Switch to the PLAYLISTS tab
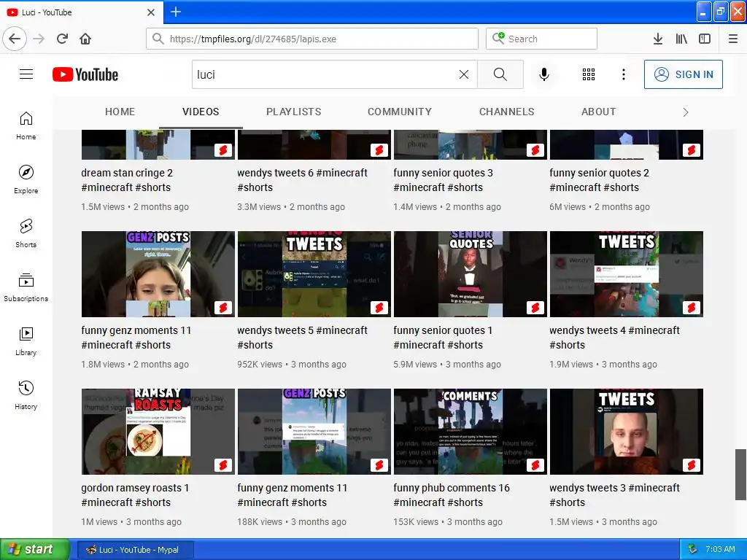Viewport: 747px width, 560px height. 294,112
